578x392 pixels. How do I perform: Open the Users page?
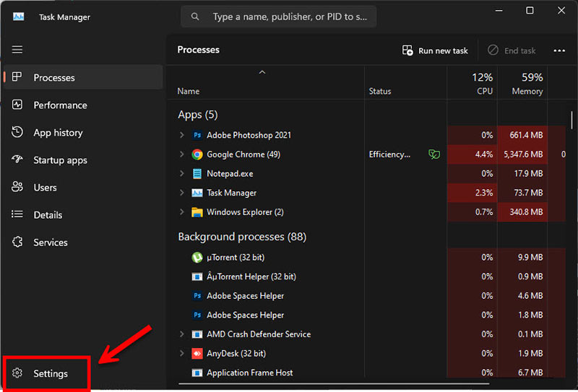(84, 188)
